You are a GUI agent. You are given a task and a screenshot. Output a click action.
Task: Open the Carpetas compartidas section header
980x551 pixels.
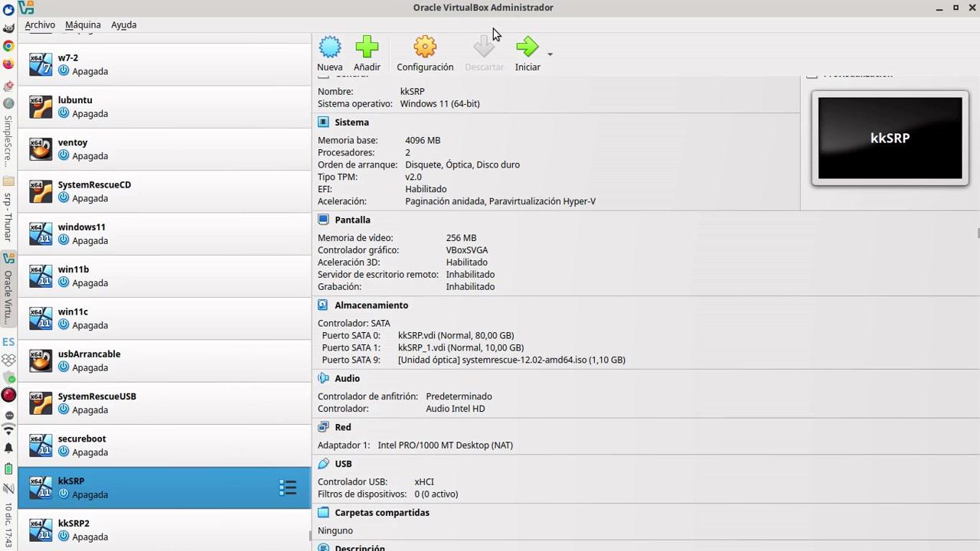[x=382, y=513]
